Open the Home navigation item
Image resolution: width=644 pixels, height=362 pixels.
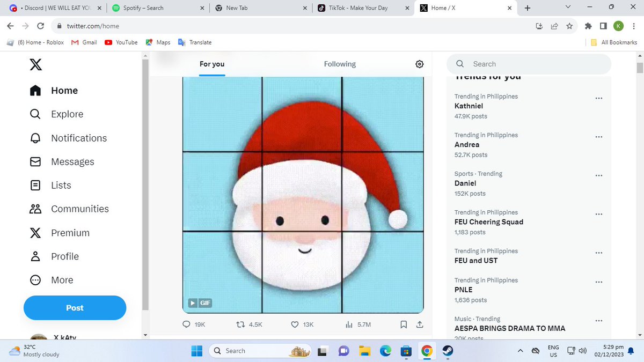(x=54, y=91)
